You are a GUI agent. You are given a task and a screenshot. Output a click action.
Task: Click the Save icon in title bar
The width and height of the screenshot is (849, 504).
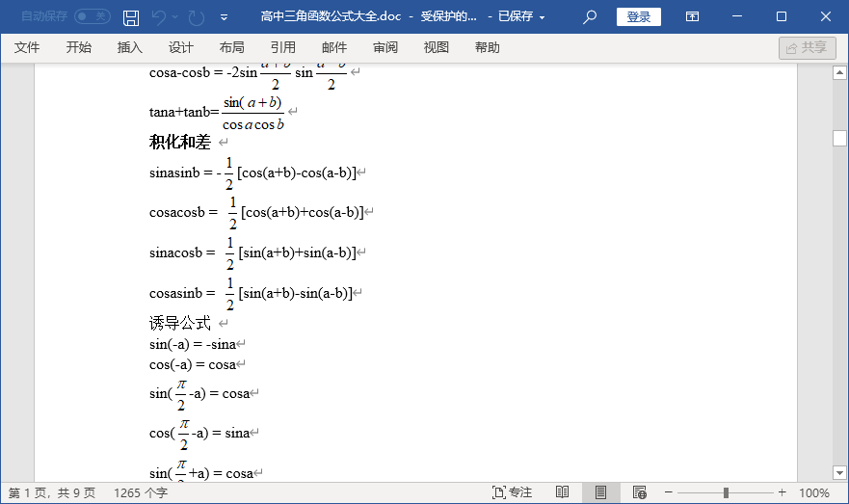tap(131, 17)
